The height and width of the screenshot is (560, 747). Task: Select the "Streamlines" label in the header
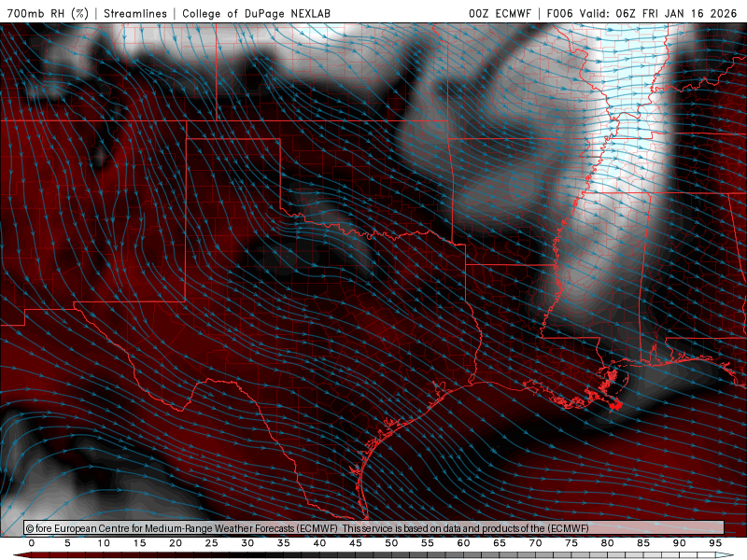pos(135,13)
